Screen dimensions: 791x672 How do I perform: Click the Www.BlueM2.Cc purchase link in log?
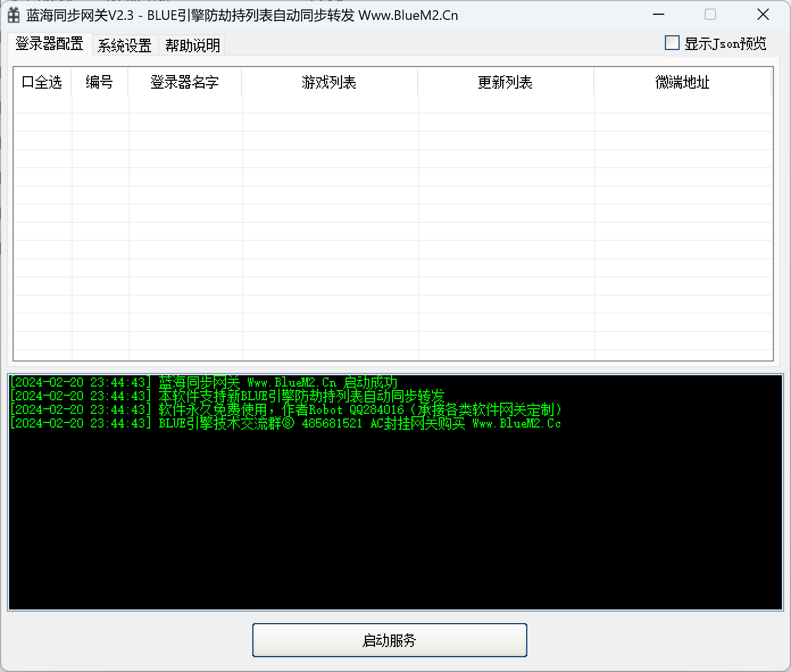[x=517, y=424]
